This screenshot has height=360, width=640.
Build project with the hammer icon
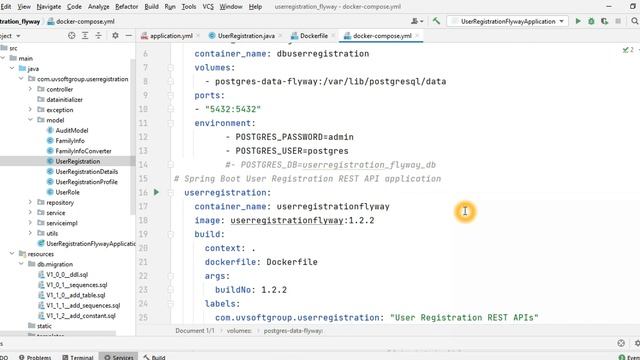[436, 21]
